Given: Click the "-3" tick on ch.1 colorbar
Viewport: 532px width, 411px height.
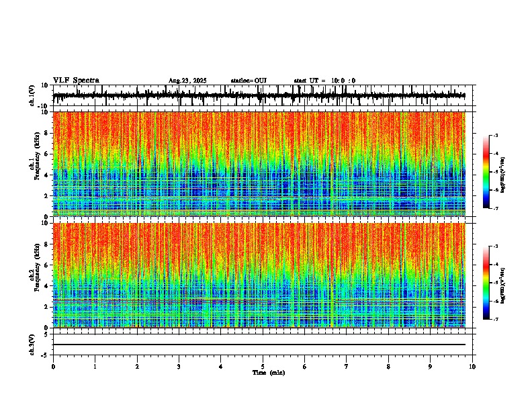Looking at the screenshot, I should coord(496,135).
